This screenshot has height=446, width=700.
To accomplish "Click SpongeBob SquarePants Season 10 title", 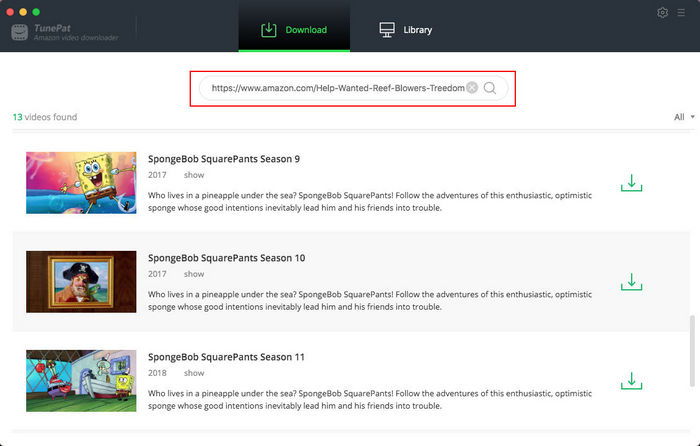I will pos(227,258).
